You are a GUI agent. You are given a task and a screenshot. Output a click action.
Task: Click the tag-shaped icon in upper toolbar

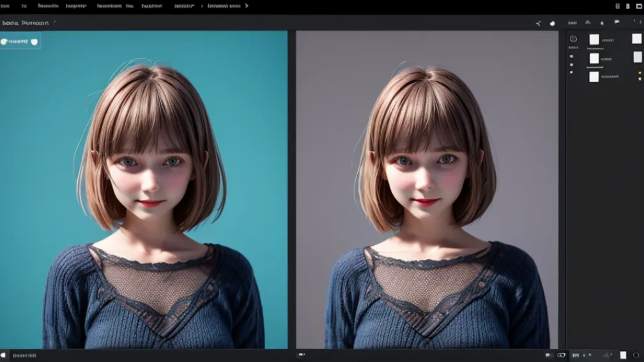[617, 22]
